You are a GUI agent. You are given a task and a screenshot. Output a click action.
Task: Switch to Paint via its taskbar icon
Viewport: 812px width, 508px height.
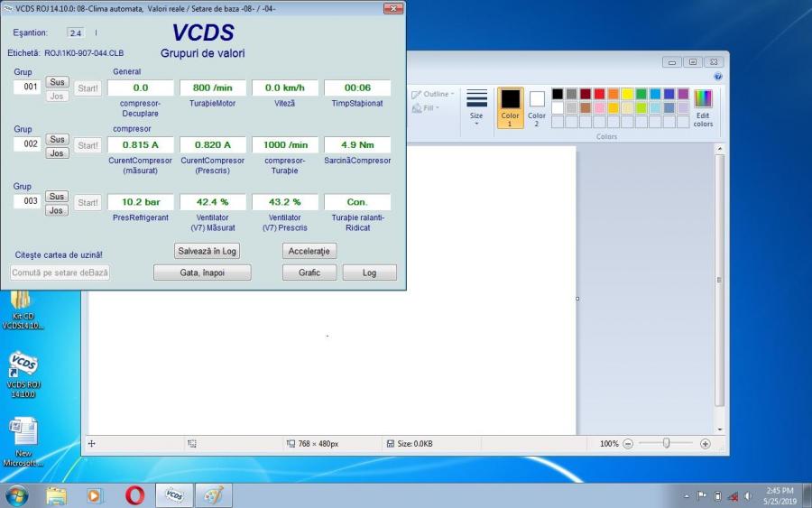(x=213, y=495)
